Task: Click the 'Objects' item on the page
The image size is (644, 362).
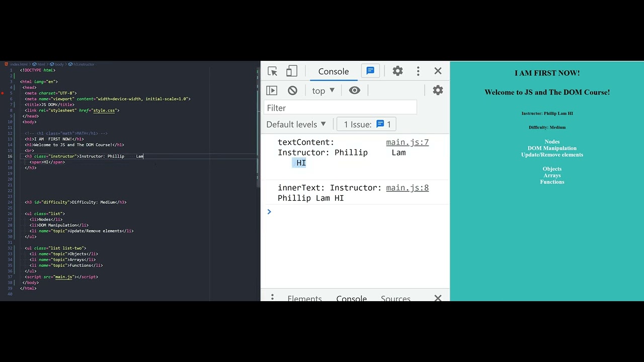Action: [552, 169]
